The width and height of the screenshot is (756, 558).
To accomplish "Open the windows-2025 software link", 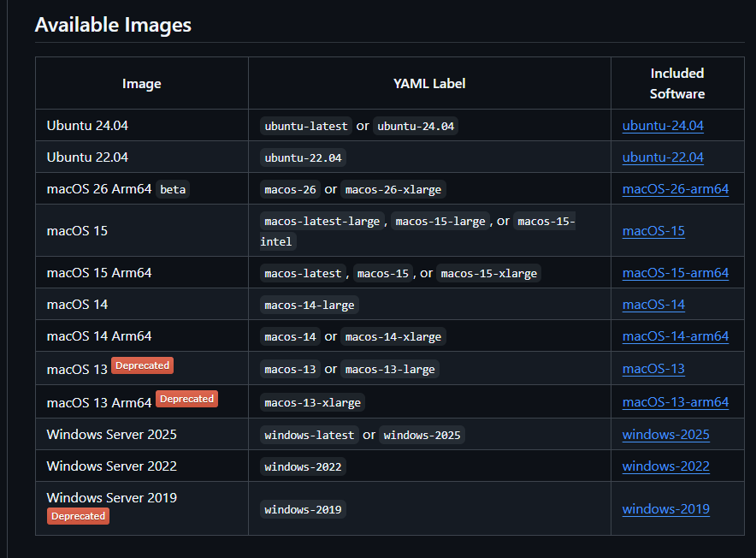I will pos(665,435).
